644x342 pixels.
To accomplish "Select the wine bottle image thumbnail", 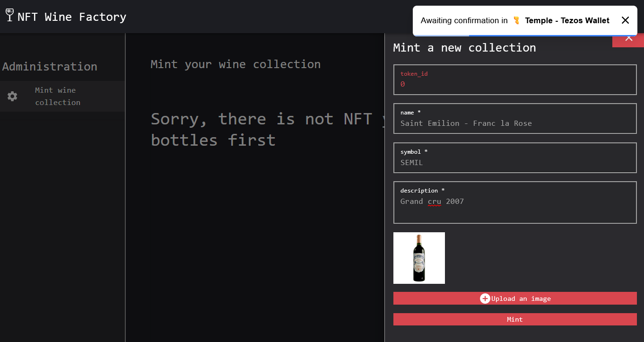I will [419, 258].
